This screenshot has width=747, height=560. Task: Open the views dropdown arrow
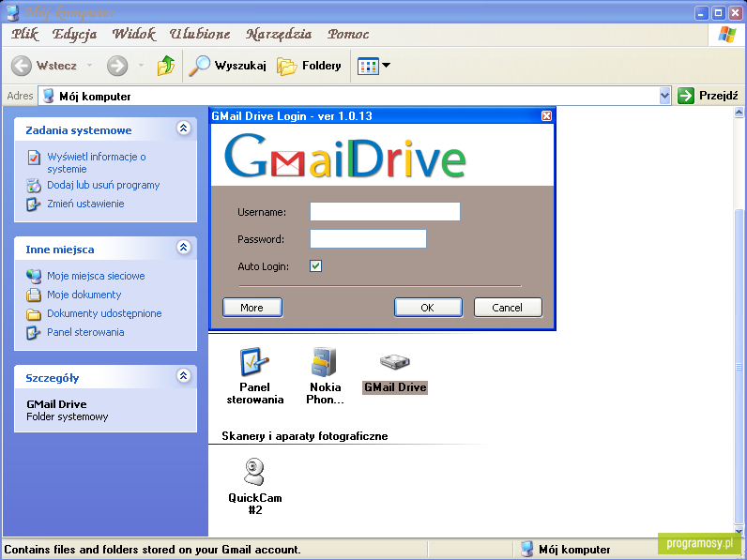click(x=387, y=66)
